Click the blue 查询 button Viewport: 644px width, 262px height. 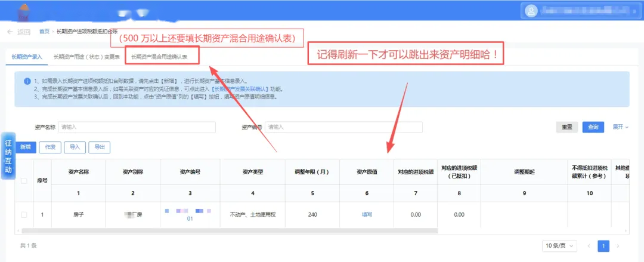[593, 127]
